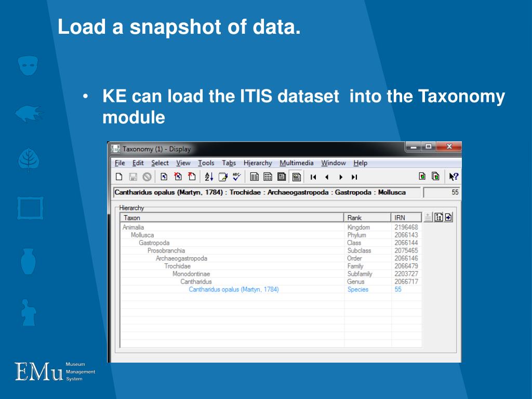This screenshot has height=399, width=532.
Task: Click the context help arrow-question icon
Action: pyautogui.click(x=454, y=177)
